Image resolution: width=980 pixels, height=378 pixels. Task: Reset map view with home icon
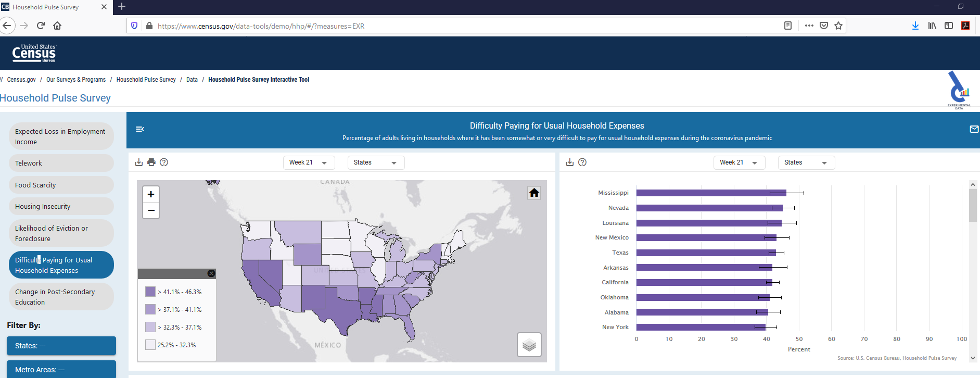[x=534, y=193]
